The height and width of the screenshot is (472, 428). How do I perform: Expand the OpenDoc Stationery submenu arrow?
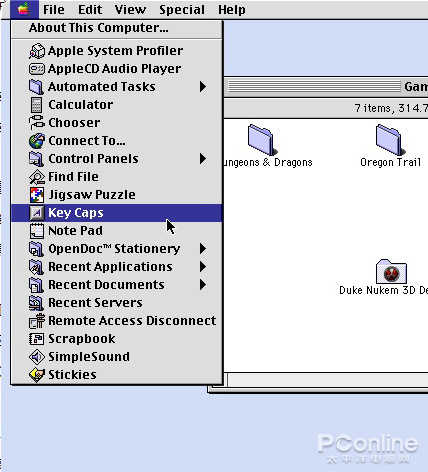coord(203,249)
